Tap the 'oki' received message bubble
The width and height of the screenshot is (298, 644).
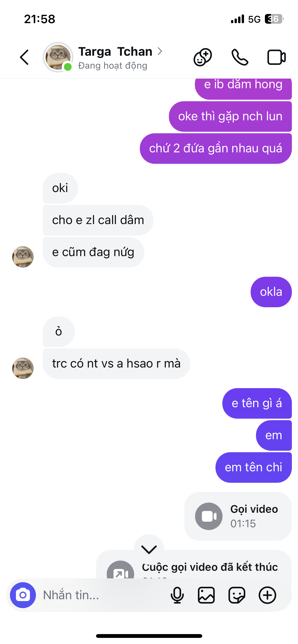coord(60,188)
